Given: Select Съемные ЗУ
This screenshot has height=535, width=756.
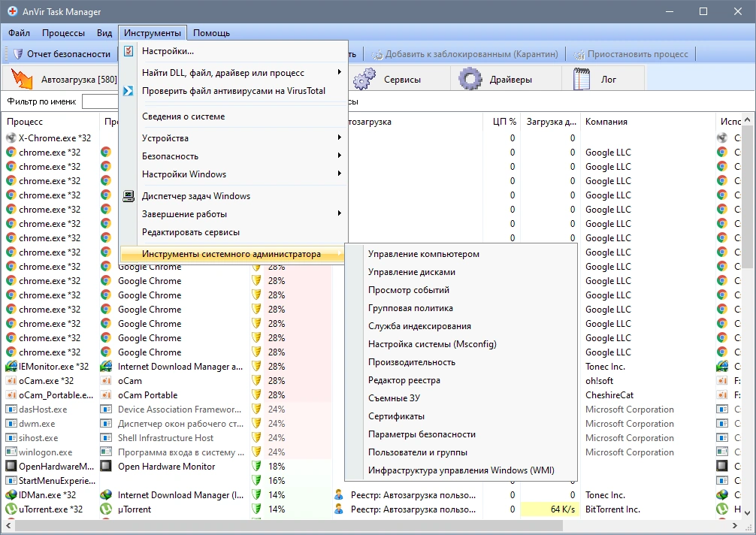Looking at the screenshot, I should click(x=394, y=398).
